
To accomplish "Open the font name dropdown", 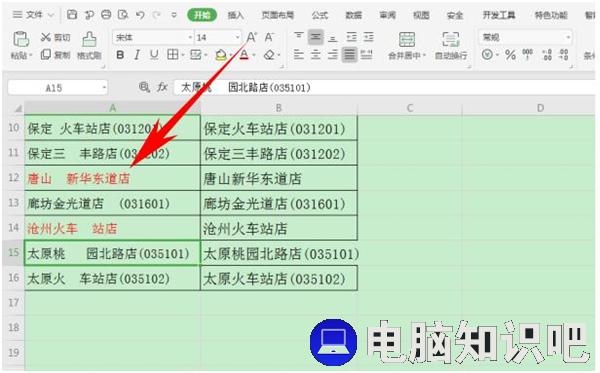I will point(190,37).
